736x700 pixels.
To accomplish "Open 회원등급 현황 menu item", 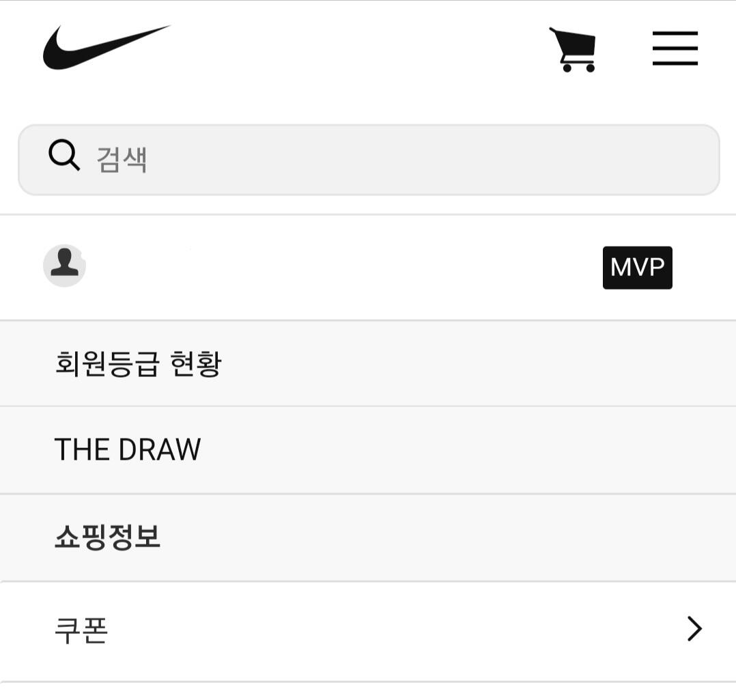I will click(x=368, y=364).
